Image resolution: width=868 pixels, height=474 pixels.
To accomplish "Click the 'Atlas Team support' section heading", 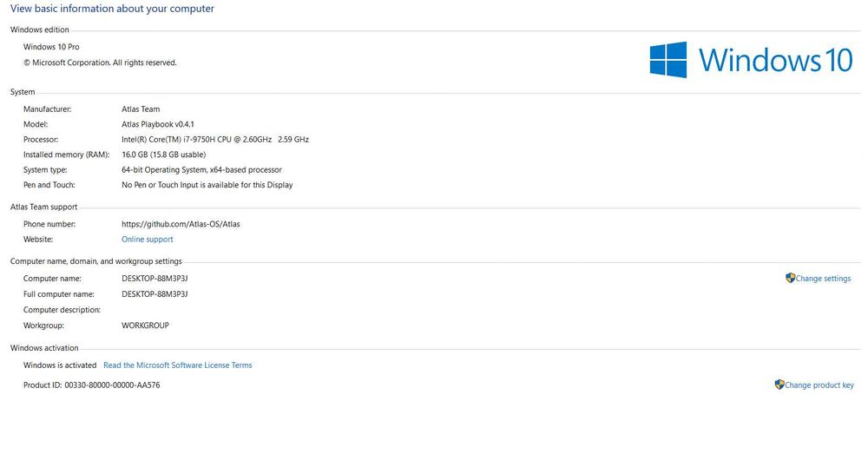I will (x=43, y=207).
